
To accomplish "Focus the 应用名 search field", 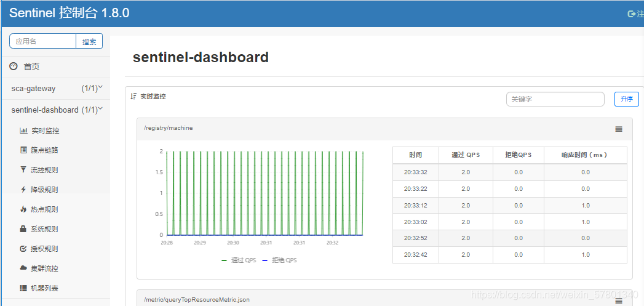I will tap(42, 41).
